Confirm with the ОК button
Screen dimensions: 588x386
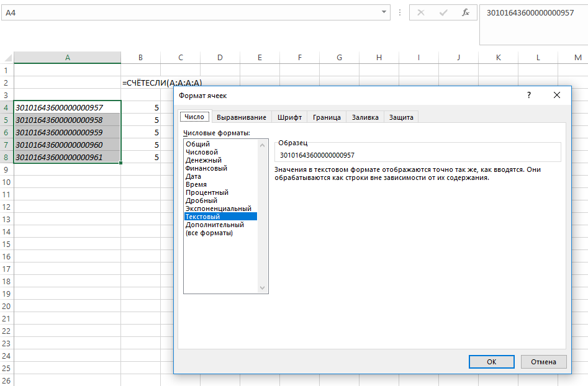[492, 362]
